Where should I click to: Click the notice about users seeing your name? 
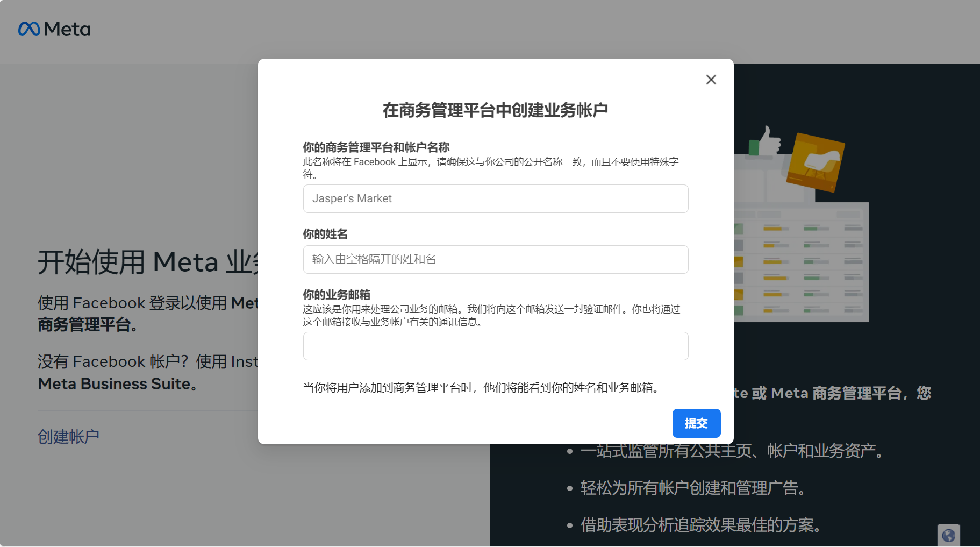[482, 388]
